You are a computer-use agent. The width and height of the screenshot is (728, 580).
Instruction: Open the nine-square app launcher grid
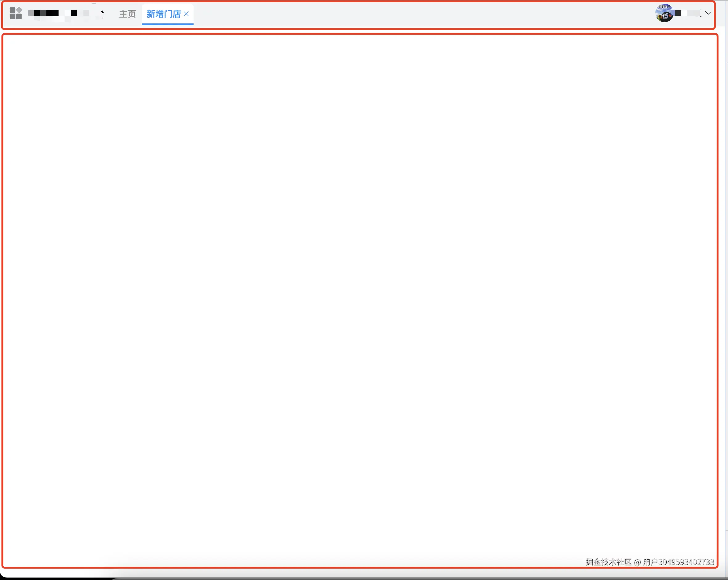click(15, 14)
